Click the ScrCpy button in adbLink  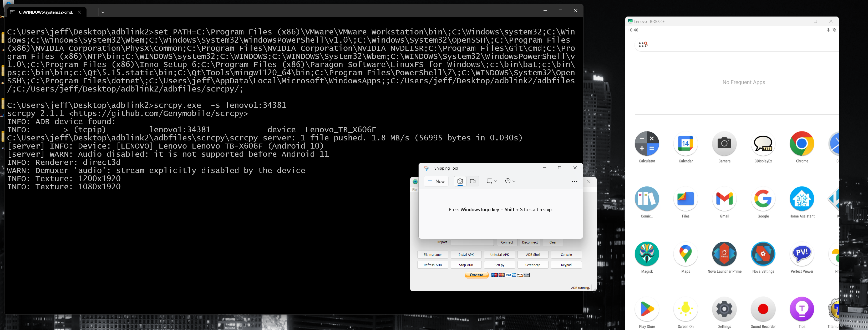pos(499,265)
